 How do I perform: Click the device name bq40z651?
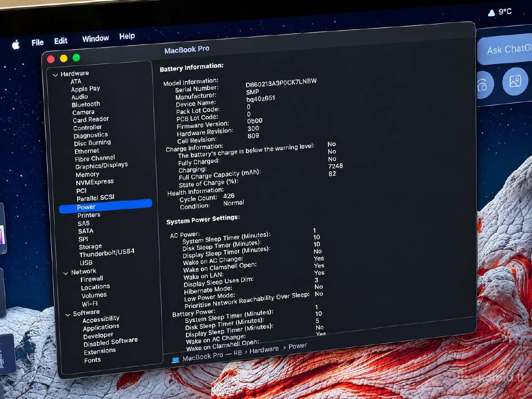point(261,99)
